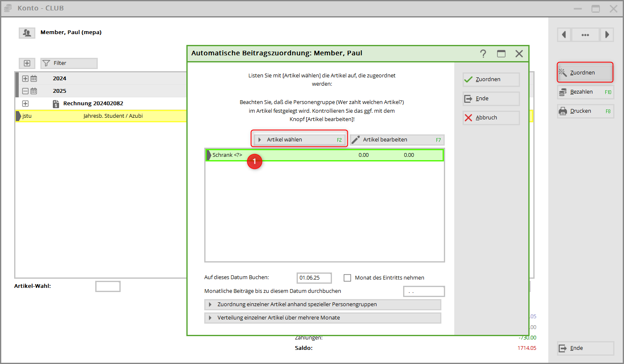Viewport: 624px width, 364px height.
Task: Collapse the 2025 year row
Action: pyautogui.click(x=25, y=91)
